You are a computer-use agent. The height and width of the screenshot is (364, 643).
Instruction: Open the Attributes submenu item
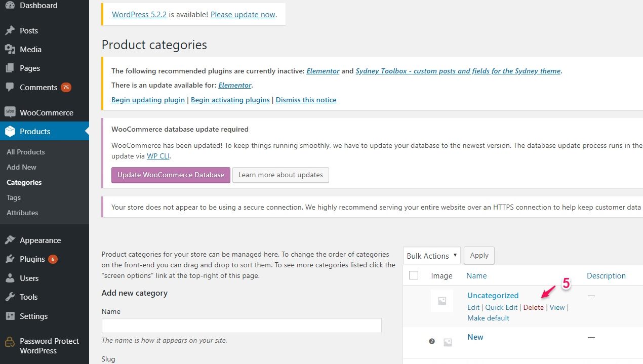[x=22, y=213]
